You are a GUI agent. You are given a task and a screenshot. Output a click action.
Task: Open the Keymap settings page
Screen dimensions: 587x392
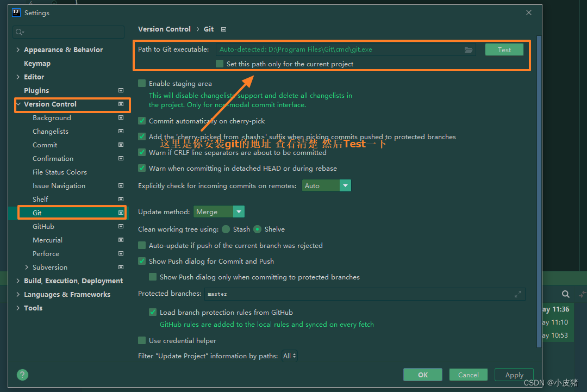click(x=37, y=63)
